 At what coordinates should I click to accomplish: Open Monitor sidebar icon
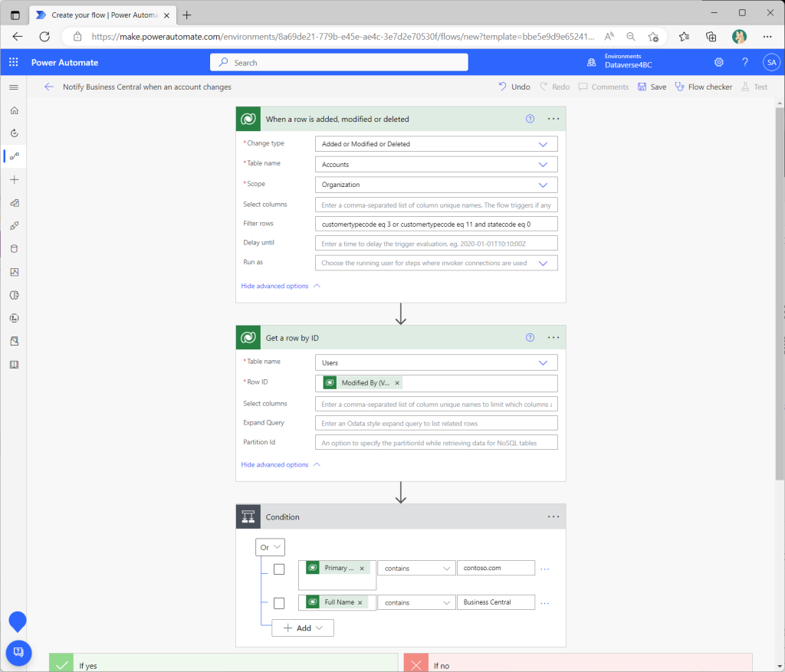click(x=15, y=272)
